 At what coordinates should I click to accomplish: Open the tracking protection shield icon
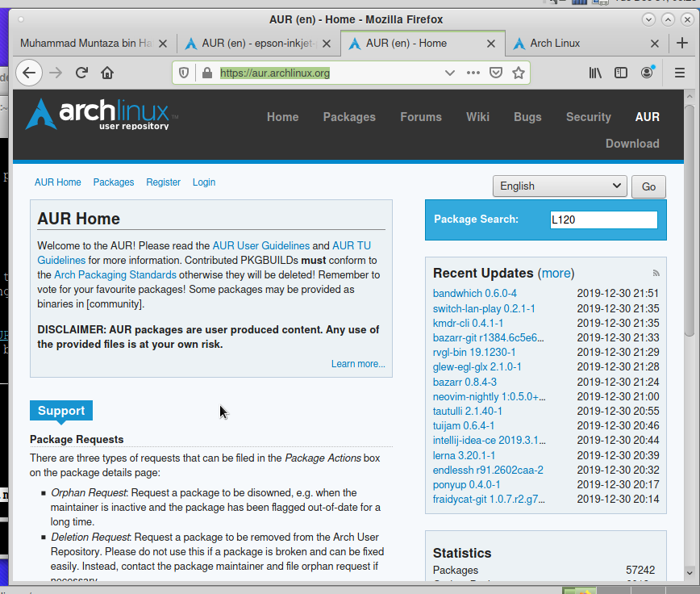[184, 73]
